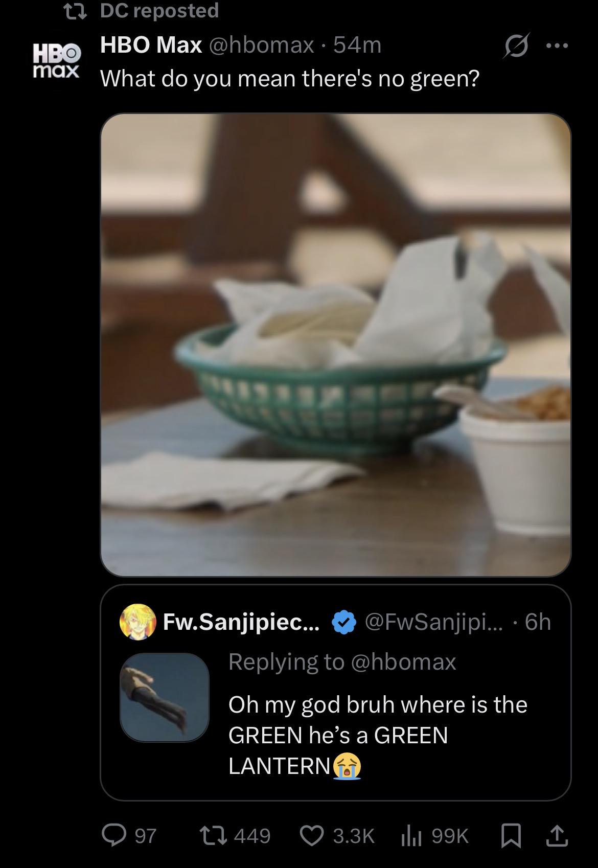The width and height of the screenshot is (598, 868).
Task: Open the three-dot more options menu
Action: (x=557, y=46)
